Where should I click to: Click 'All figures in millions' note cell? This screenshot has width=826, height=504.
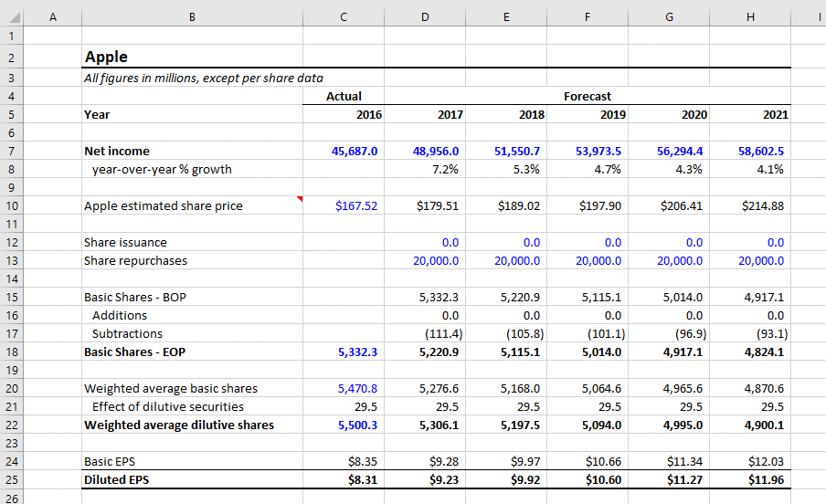[204, 78]
